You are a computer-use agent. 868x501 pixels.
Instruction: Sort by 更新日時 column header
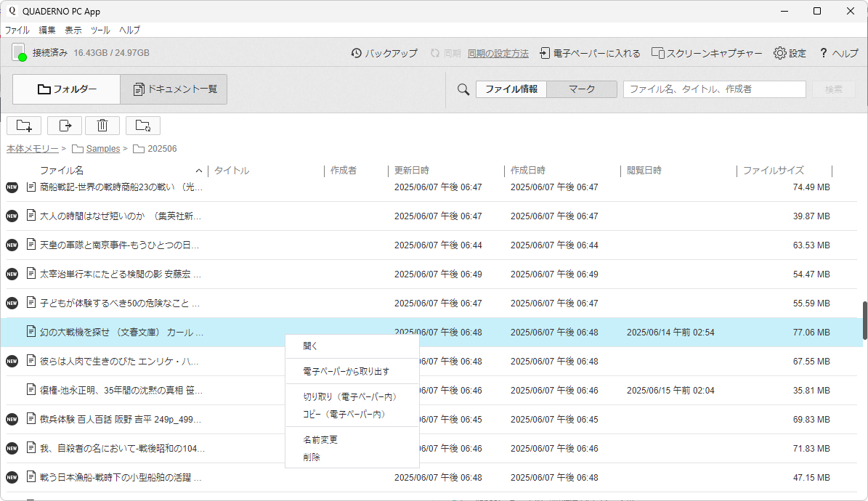coord(411,171)
